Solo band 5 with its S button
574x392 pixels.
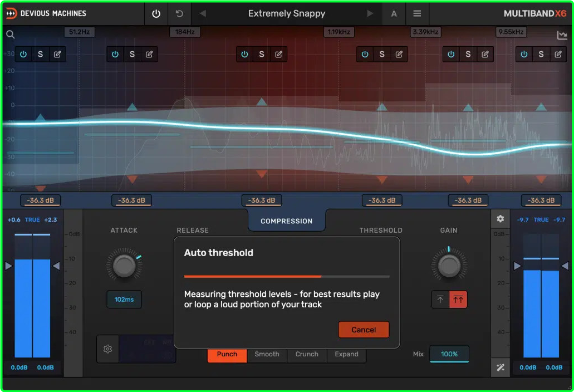click(468, 54)
